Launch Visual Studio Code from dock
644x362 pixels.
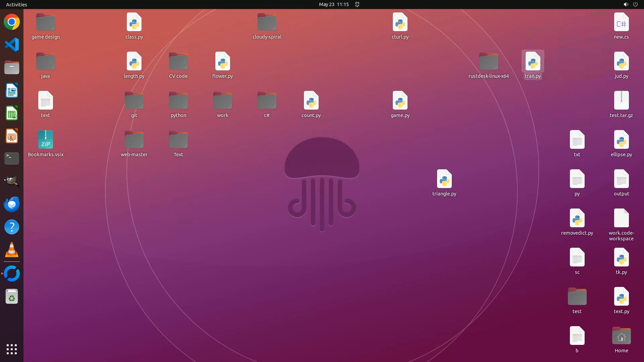point(12,45)
